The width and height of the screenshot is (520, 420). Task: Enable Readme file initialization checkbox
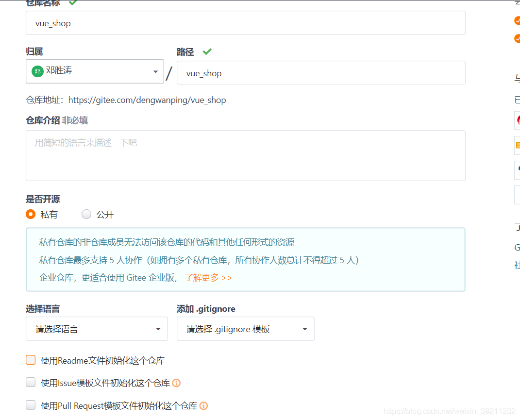point(31,360)
